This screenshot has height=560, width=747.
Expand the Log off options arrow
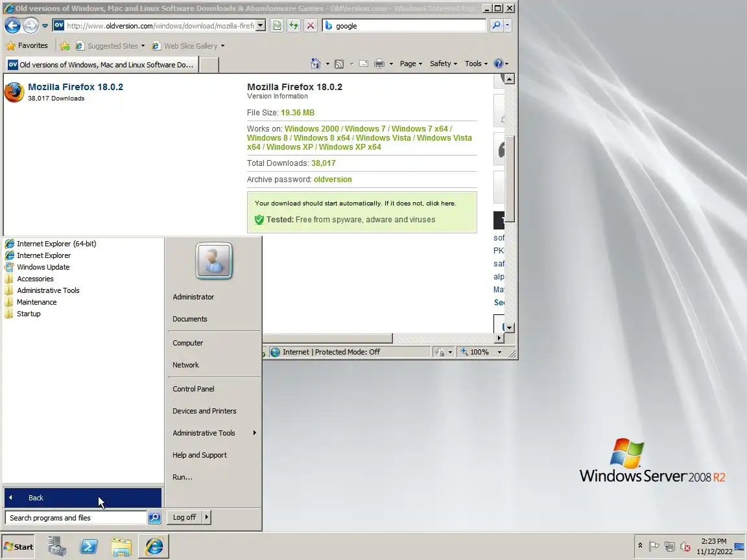click(x=207, y=517)
